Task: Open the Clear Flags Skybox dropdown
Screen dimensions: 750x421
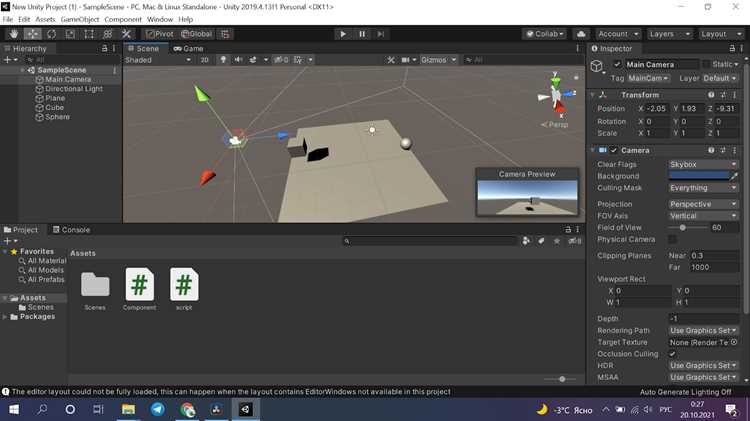Action: (x=703, y=164)
